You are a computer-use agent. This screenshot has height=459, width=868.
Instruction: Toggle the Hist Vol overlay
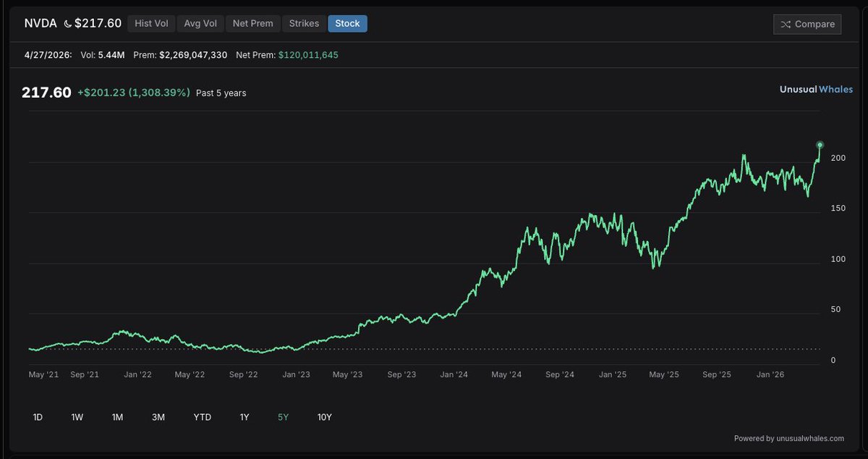pyautogui.click(x=151, y=23)
